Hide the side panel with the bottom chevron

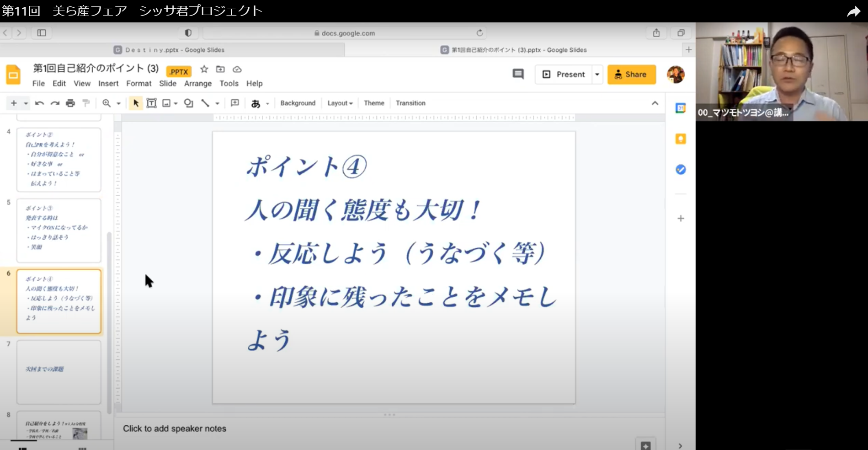point(680,446)
